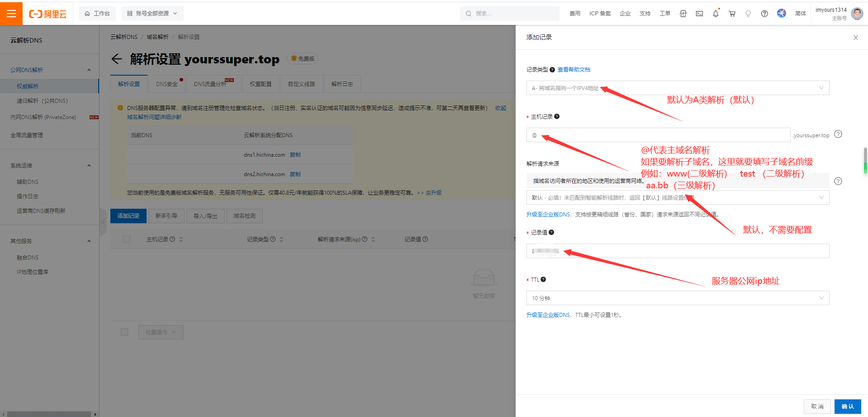Screen dimensions: 868x417
Task: Expand the TTL dropdown showing 10 分钟
Action: (677, 298)
